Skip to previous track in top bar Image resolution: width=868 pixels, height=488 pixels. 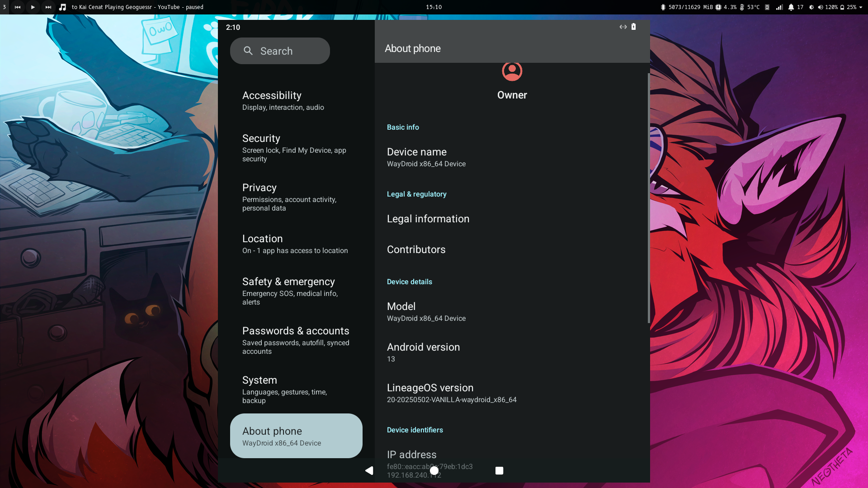pyautogui.click(x=18, y=7)
